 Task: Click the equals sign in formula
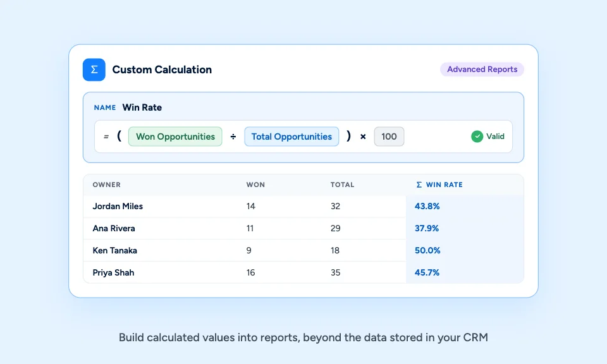106,136
